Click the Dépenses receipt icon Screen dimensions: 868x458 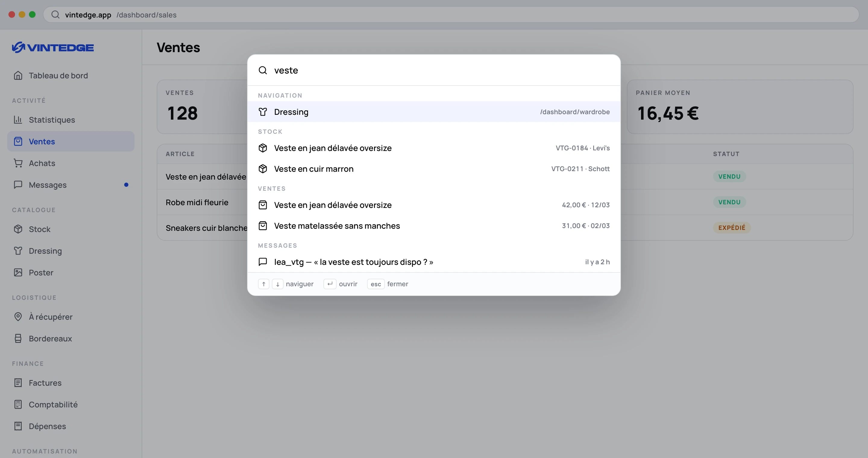coord(18,426)
